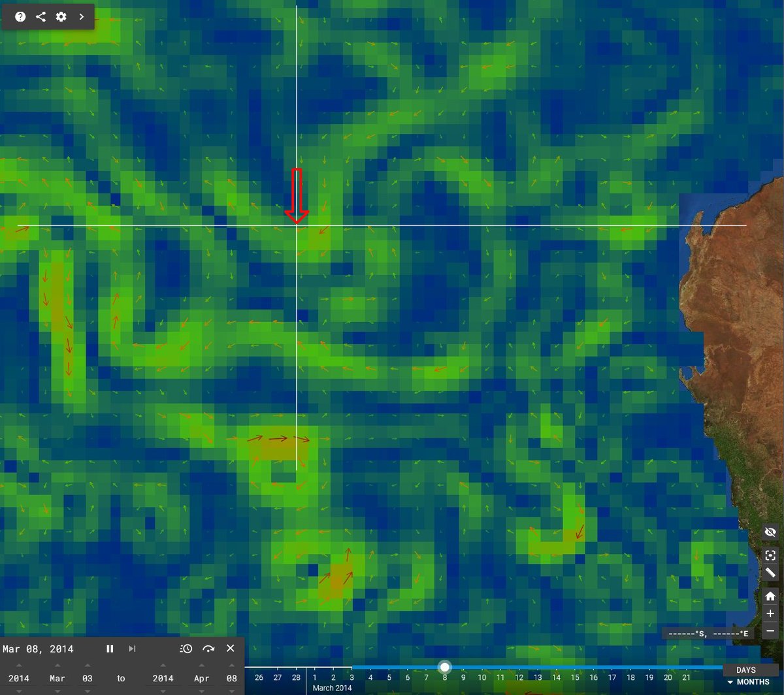Increase start year 2014 with up arrow

18,666
